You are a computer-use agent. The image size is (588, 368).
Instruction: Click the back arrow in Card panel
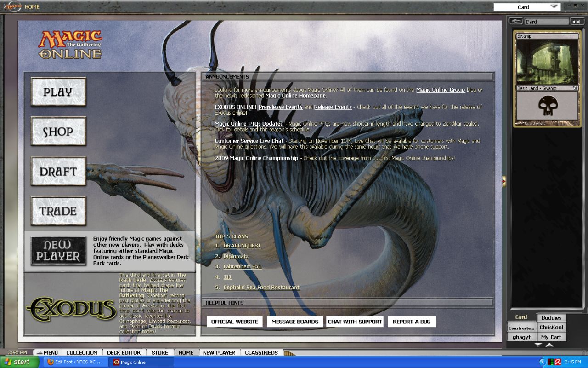[516, 22]
